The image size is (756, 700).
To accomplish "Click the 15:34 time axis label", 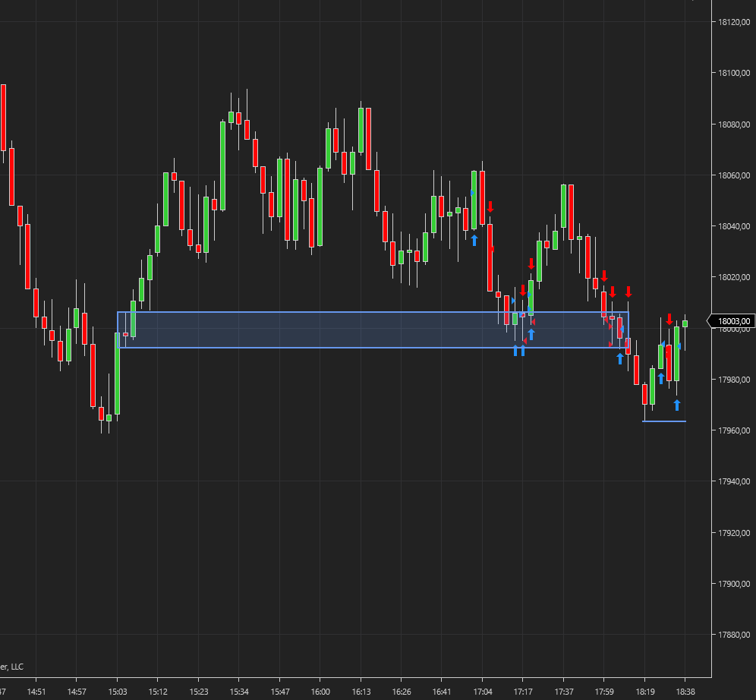I will click(239, 692).
